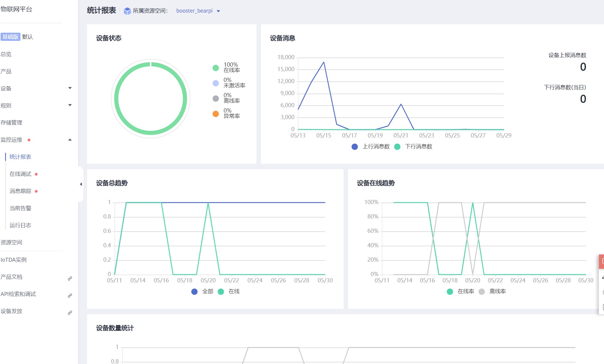Viewport: 604px width, 364px height.
Task: Click the link icon next to 设备发放
Action: click(x=70, y=313)
